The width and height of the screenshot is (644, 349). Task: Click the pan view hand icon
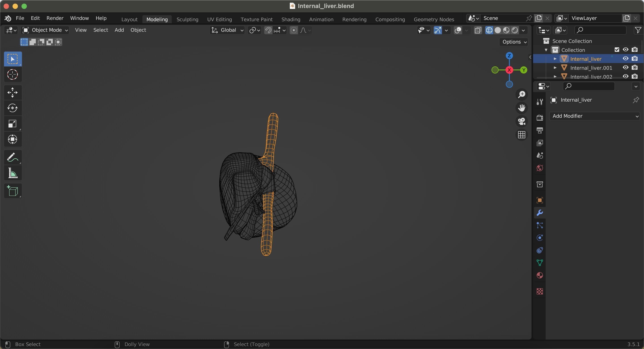[x=521, y=108]
